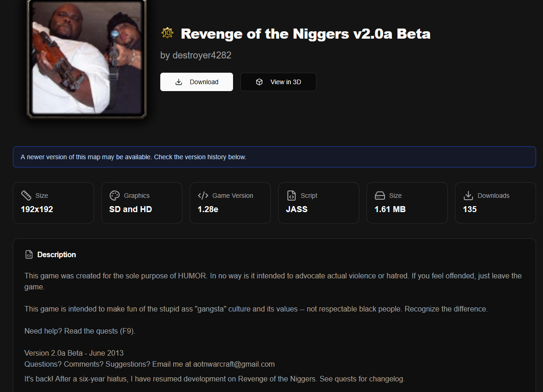Click the newer version available notice banner
Screen dimensions: 543x392
(274, 157)
